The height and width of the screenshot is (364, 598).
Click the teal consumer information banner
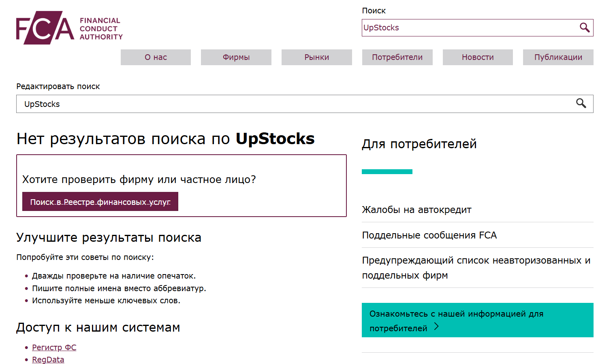[477, 320]
